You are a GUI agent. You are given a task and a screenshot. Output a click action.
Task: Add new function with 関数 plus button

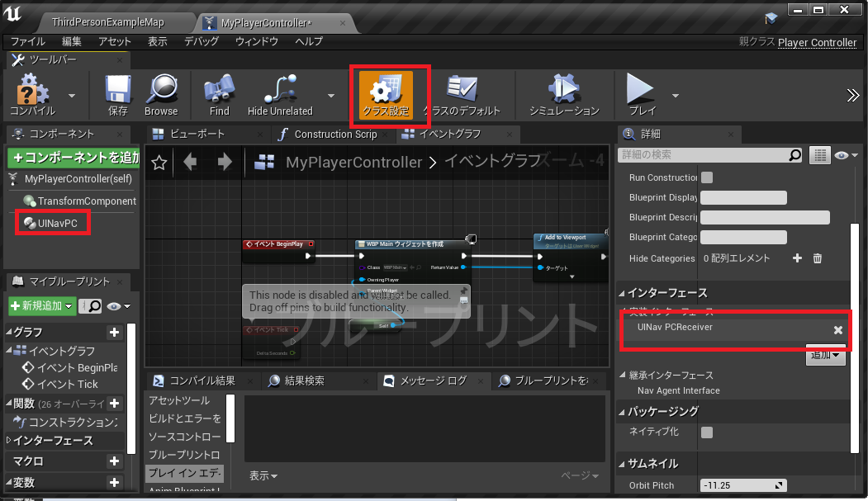tap(114, 403)
